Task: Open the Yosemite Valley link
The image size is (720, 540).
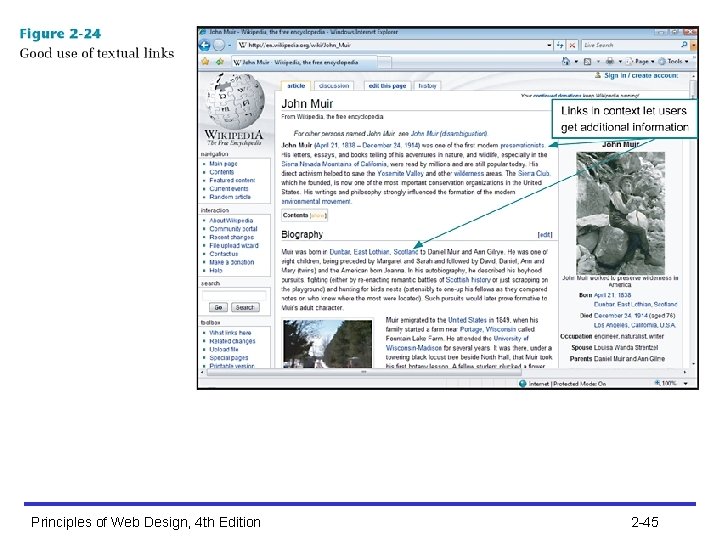Action: click(x=400, y=174)
